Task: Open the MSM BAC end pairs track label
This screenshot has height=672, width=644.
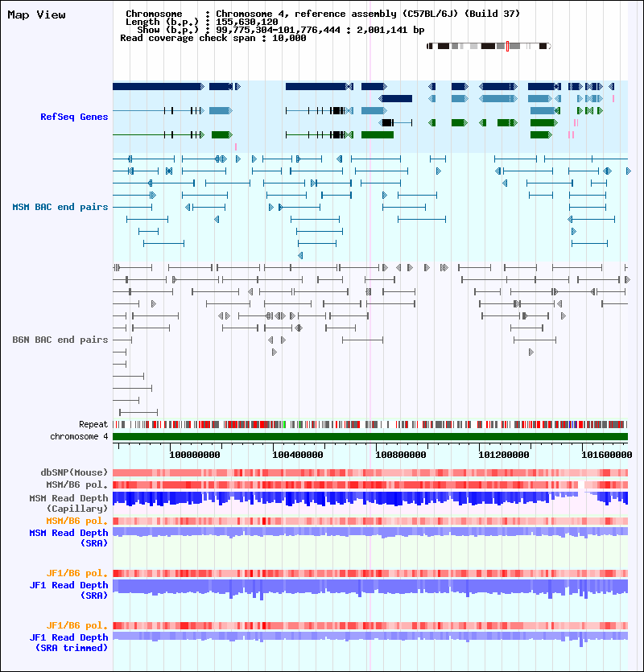Action: click(60, 207)
